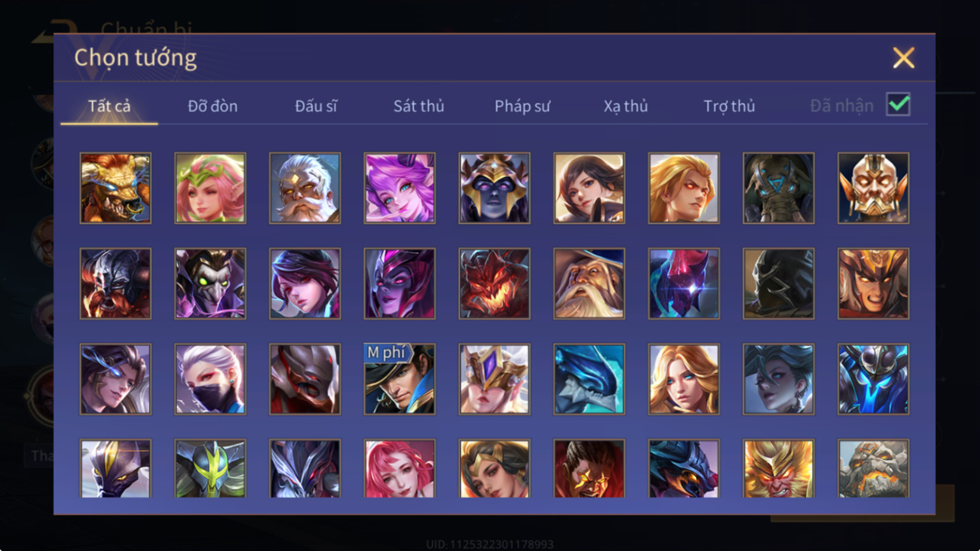Image resolution: width=980 pixels, height=551 pixels.
Task: Pick the stone golem hero portrait
Action: 873,469
